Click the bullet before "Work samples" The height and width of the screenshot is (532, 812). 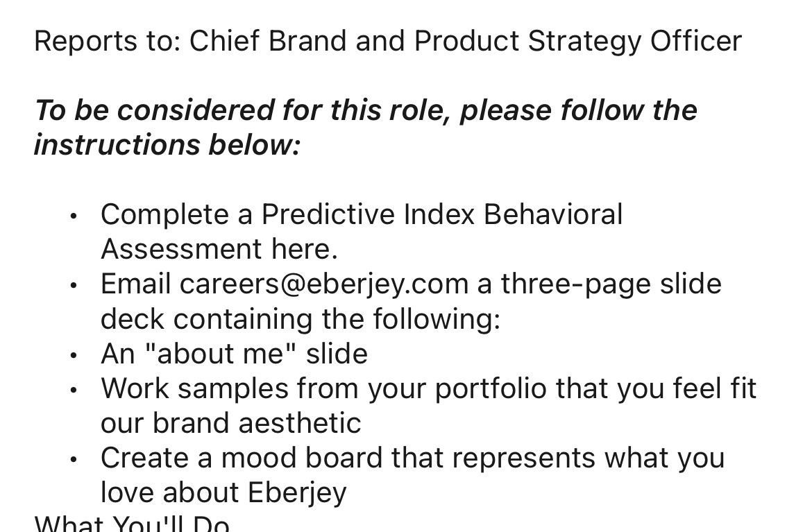pos(74,390)
